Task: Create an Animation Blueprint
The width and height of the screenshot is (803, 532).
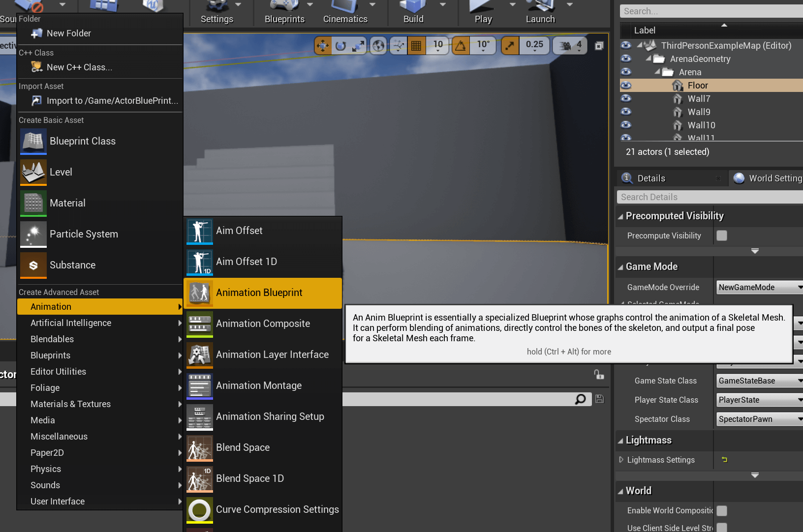Action: tap(263, 293)
